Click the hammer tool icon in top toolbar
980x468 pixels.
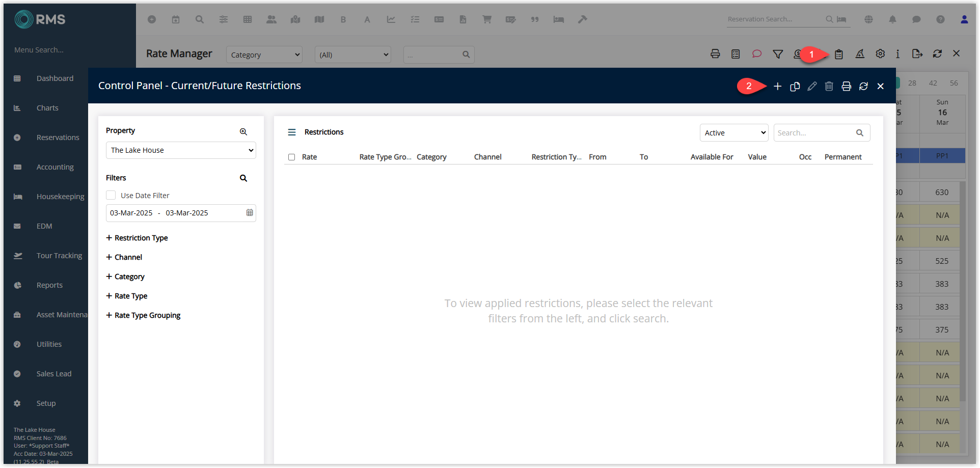tap(583, 19)
